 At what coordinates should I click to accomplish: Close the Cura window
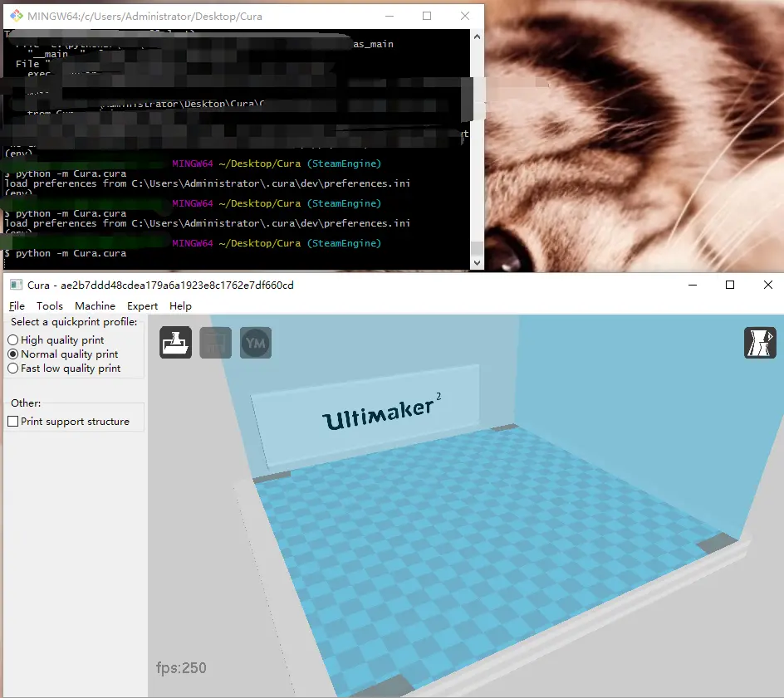point(768,285)
